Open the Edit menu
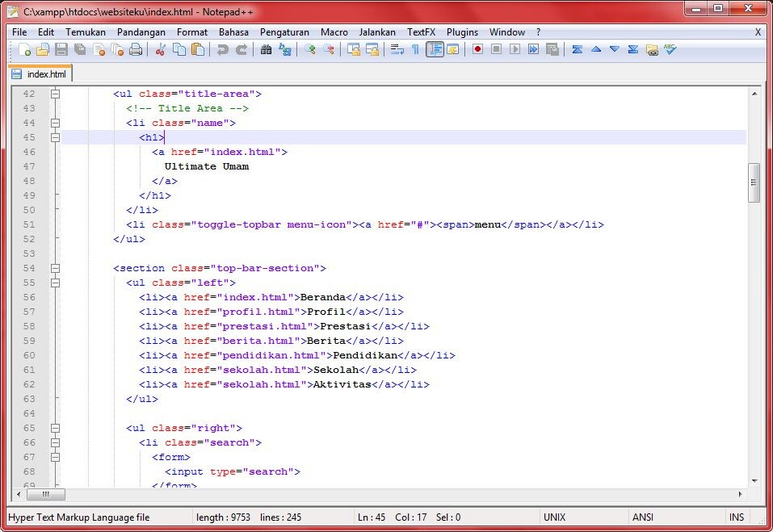The width and height of the screenshot is (773, 532). 46,32
